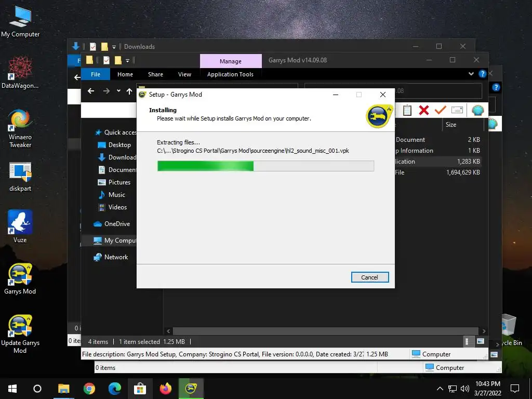Open Cortana search circle on the taskbar
The width and height of the screenshot is (532, 399).
tap(37, 389)
